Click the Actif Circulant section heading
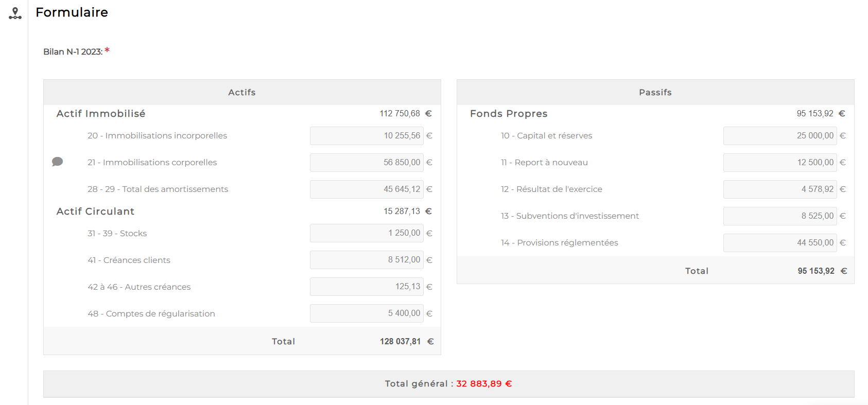The width and height of the screenshot is (868, 405). point(95,212)
